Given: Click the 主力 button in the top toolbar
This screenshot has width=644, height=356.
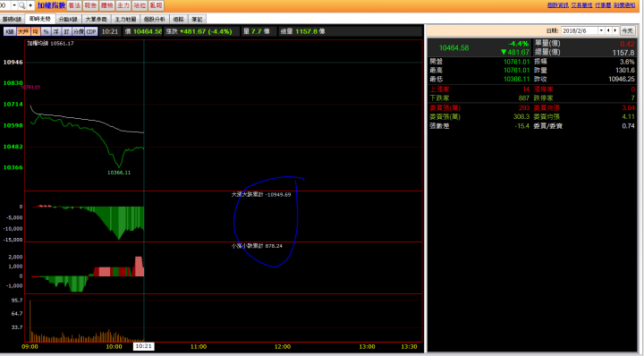Looking at the screenshot, I should (x=123, y=5).
